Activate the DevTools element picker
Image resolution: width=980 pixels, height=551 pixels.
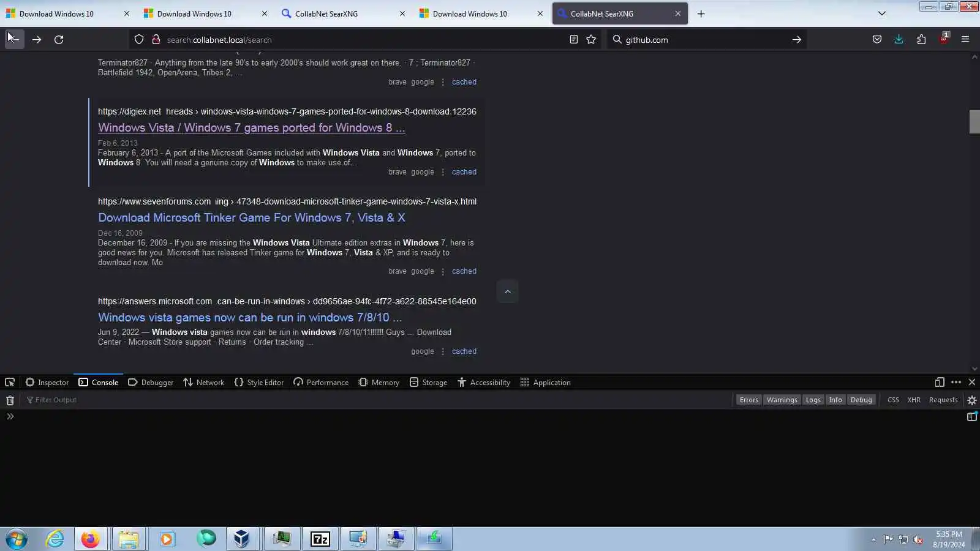click(10, 383)
